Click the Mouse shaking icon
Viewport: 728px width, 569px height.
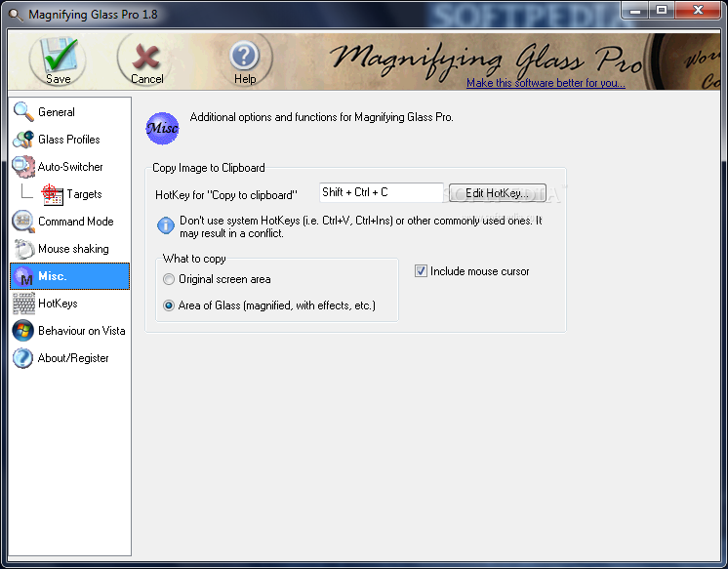click(x=24, y=249)
